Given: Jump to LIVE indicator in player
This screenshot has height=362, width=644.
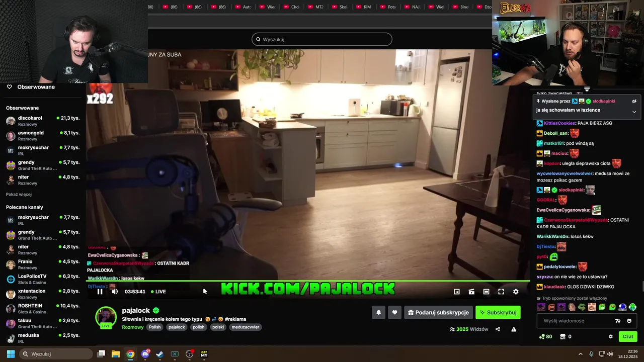Looking at the screenshot, I should point(158,292).
